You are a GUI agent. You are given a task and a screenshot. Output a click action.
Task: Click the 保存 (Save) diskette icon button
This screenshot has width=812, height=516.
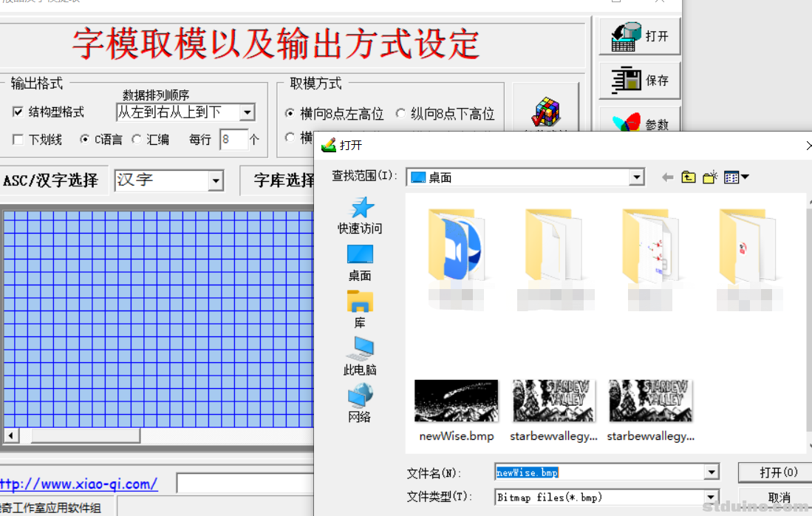(639, 81)
